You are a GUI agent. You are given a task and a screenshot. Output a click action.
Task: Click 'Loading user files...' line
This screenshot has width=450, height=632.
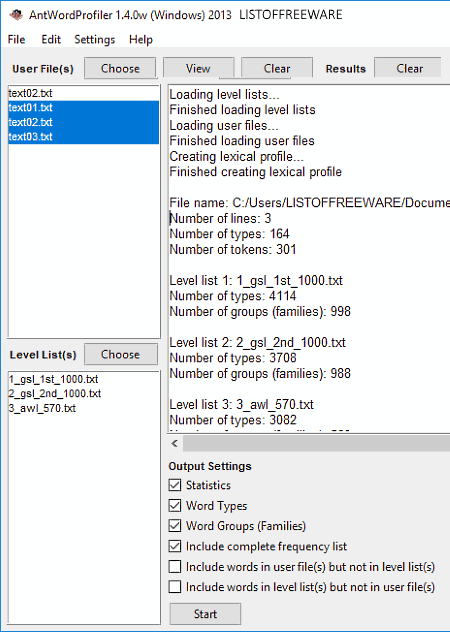224,126
